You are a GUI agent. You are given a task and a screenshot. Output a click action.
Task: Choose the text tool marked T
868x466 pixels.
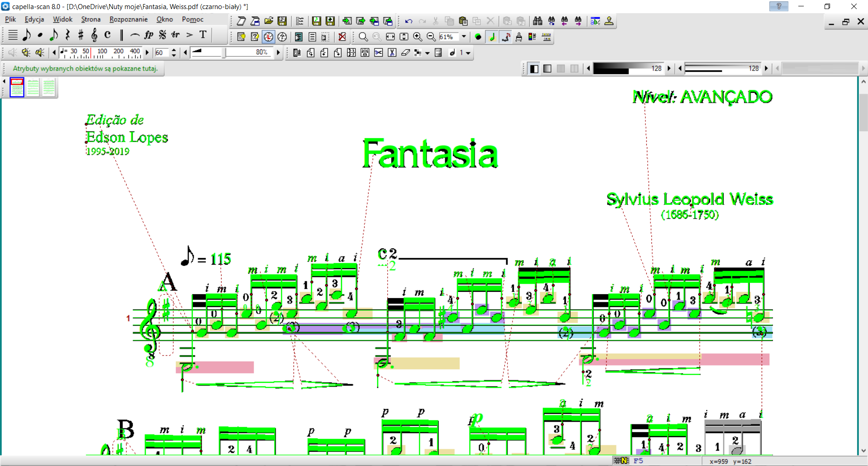203,35
